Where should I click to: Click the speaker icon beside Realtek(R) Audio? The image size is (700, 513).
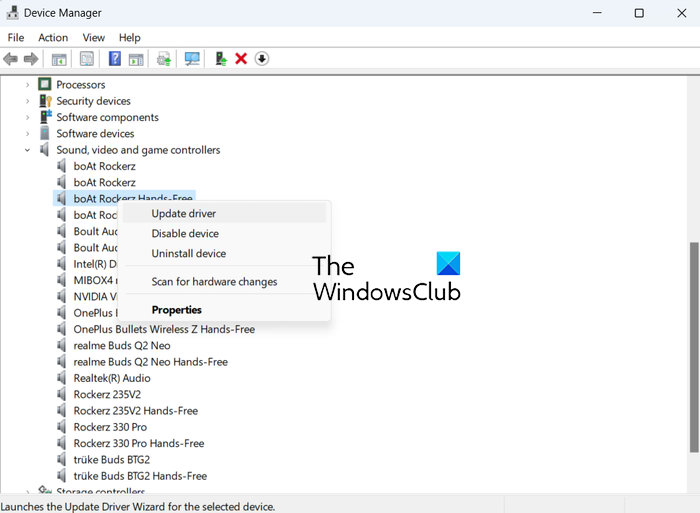point(62,378)
